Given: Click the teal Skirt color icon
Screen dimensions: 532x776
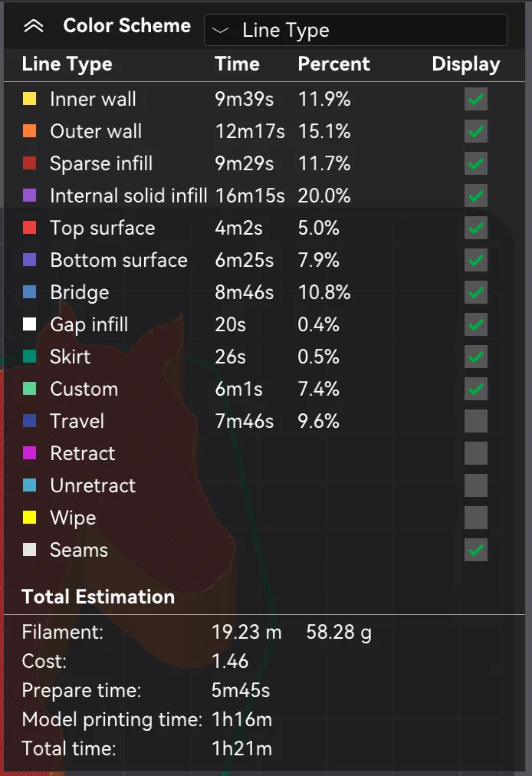Looking at the screenshot, I should [x=30, y=357].
